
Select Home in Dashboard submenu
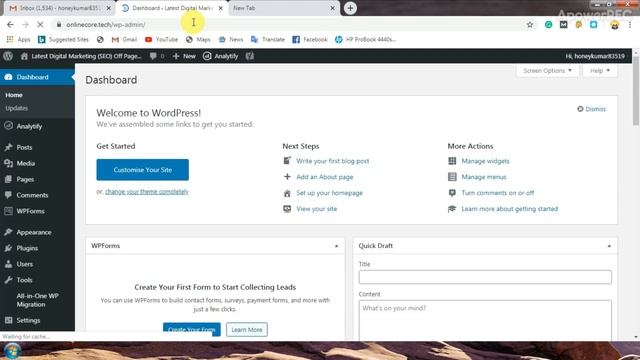(14, 95)
